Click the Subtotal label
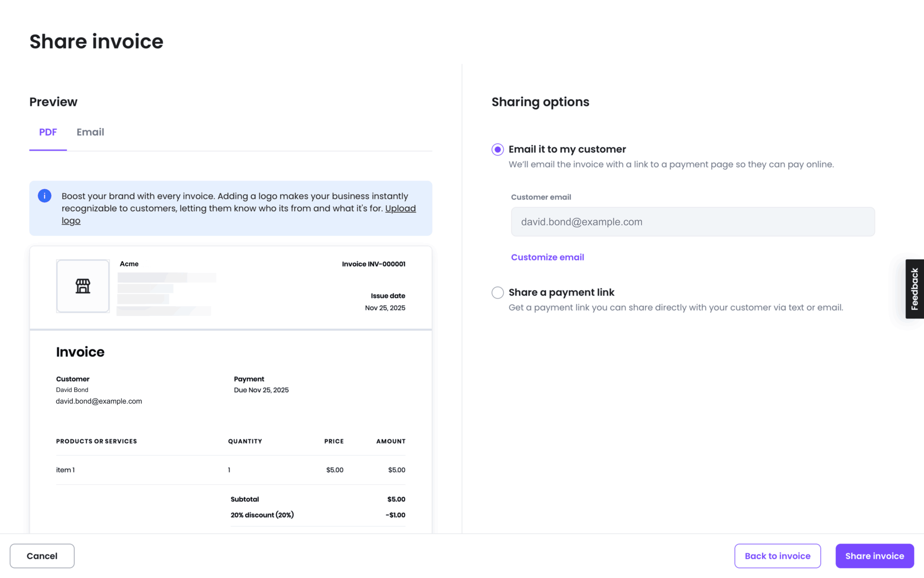The height and width of the screenshot is (578, 924). coord(244,499)
